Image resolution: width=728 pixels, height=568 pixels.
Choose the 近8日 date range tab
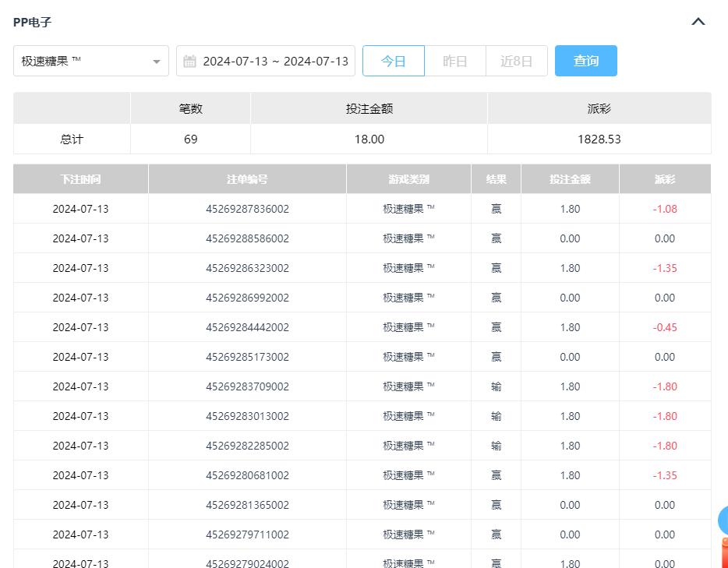517,61
